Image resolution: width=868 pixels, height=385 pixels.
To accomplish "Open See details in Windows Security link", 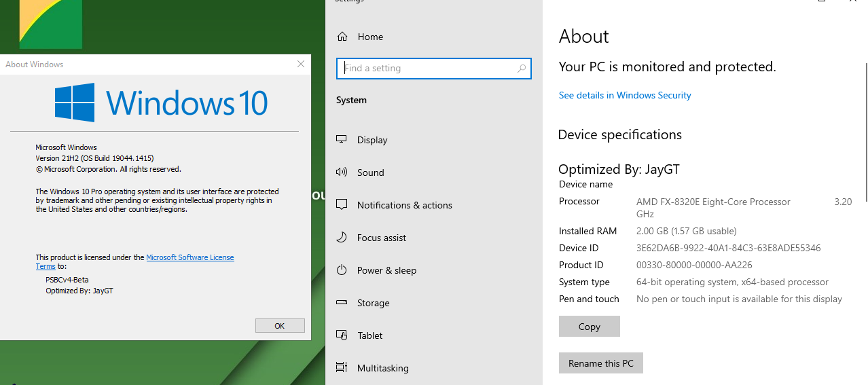I will click(x=625, y=95).
